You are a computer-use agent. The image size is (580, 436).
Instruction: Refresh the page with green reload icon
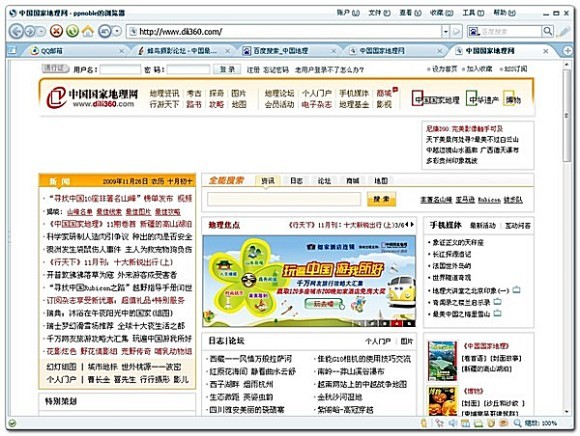tap(72, 31)
